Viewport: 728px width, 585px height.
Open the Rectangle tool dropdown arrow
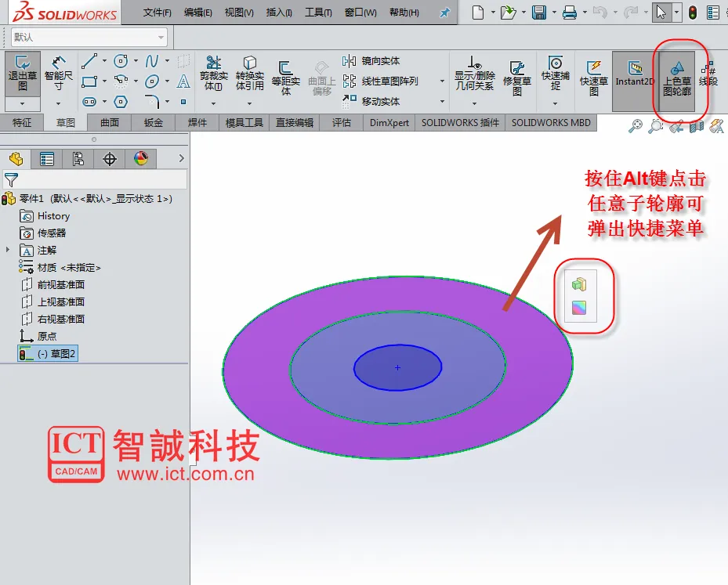coord(104,81)
